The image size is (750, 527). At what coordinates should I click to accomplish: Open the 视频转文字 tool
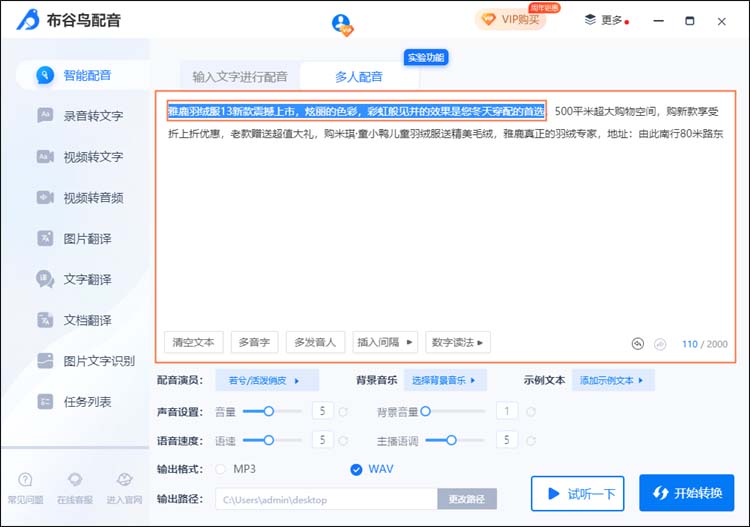tap(92, 157)
